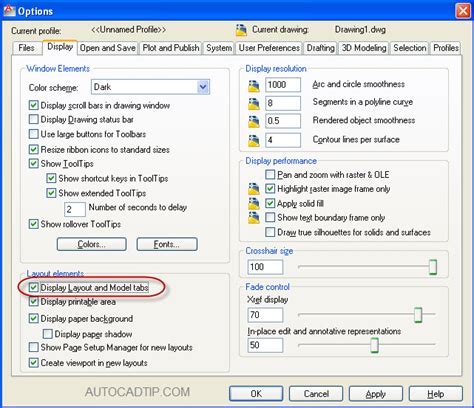Click drawing icon beside Contour lines per surface
This screenshot has width=474, height=408.
pos(254,140)
